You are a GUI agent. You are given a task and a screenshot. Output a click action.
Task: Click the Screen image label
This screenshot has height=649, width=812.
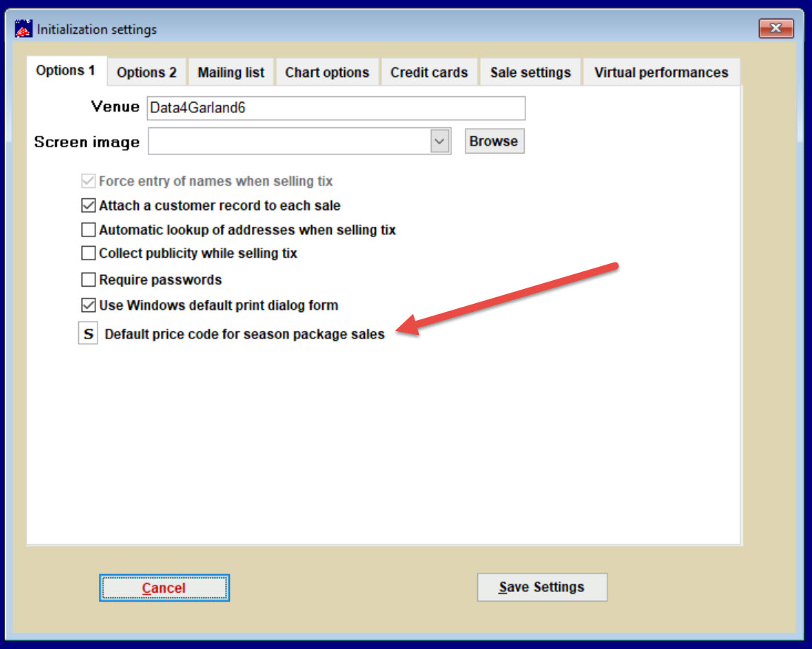tap(86, 142)
